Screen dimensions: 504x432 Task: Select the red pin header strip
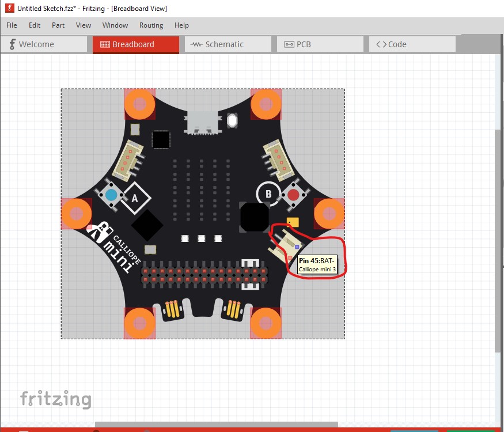click(x=204, y=275)
